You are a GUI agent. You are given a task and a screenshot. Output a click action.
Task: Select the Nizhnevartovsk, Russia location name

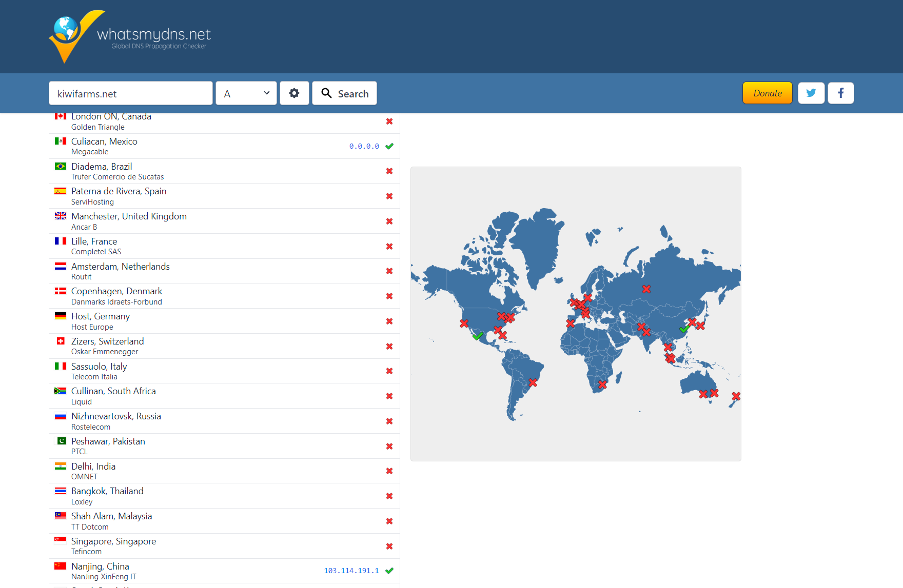click(x=116, y=416)
